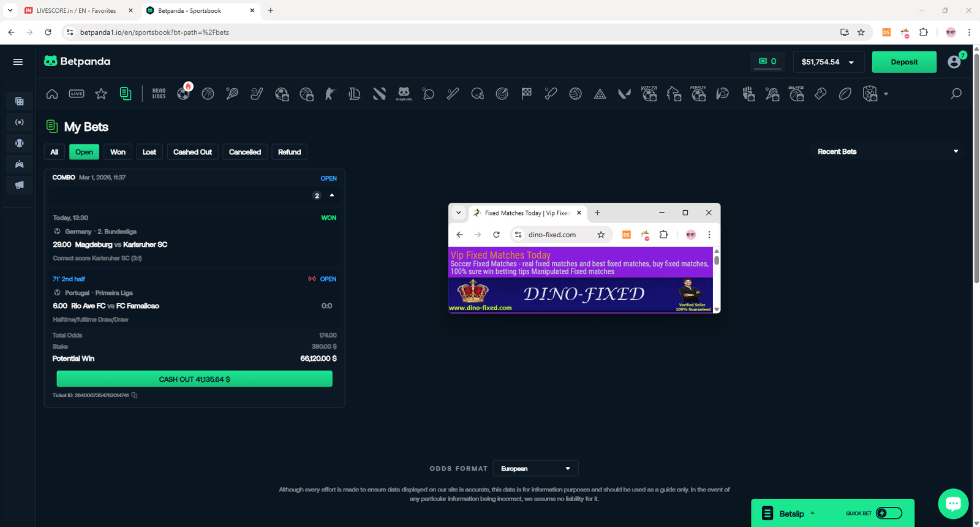Select the basketball sport icon
980x527 pixels.
208,94
